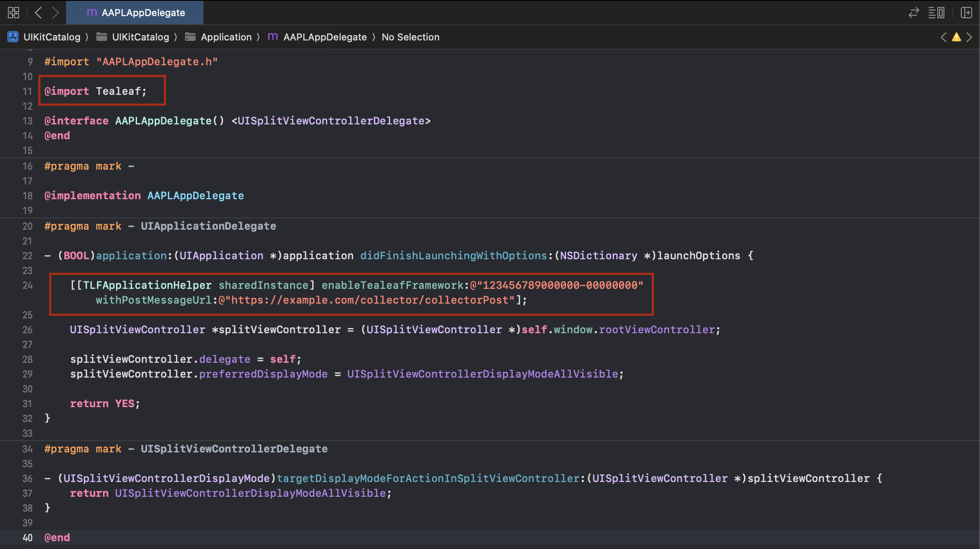Go back to previous file

click(x=38, y=13)
